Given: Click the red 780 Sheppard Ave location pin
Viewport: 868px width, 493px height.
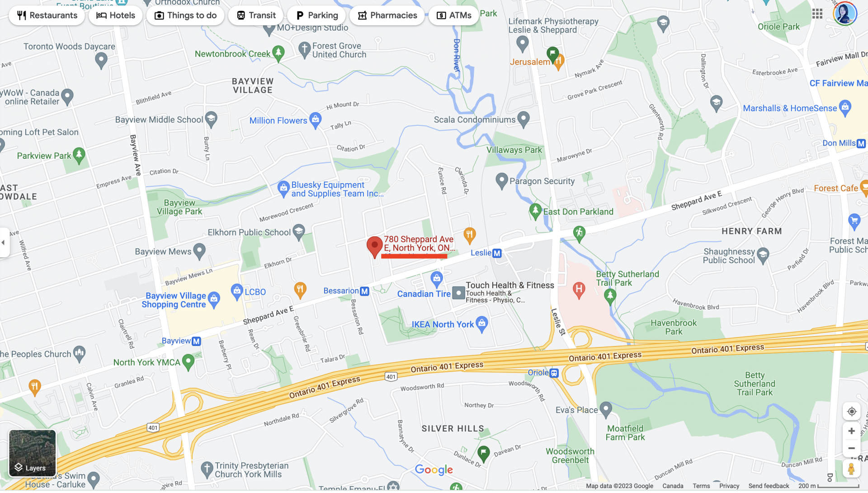Looking at the screenshot, I should [374, 247].
